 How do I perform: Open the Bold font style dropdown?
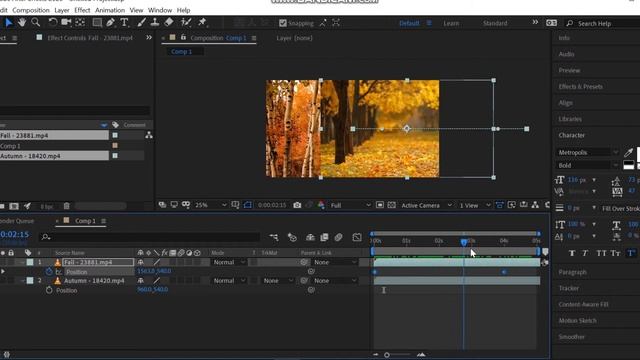587,165
